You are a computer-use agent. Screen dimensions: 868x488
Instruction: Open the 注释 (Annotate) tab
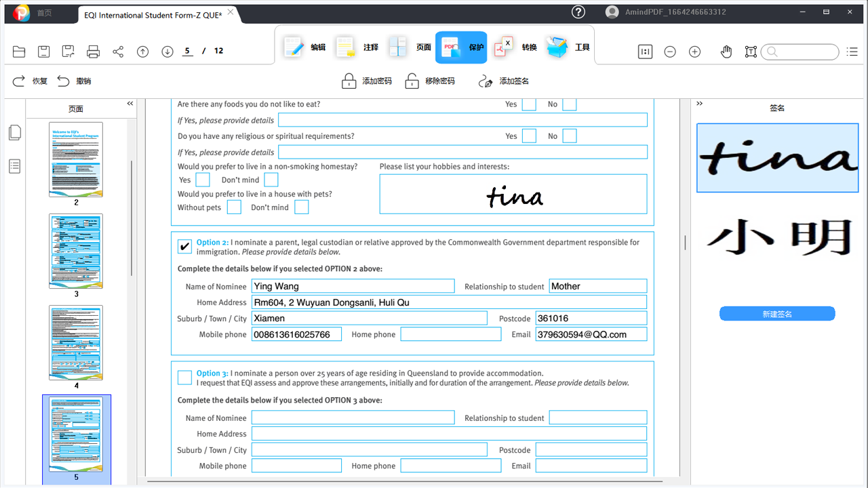(x=357, y=47)
